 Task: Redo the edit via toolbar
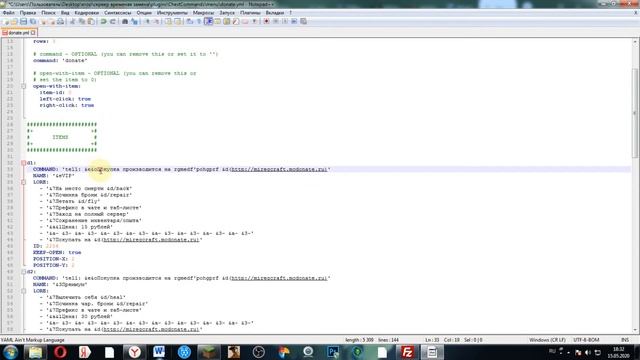113,21
